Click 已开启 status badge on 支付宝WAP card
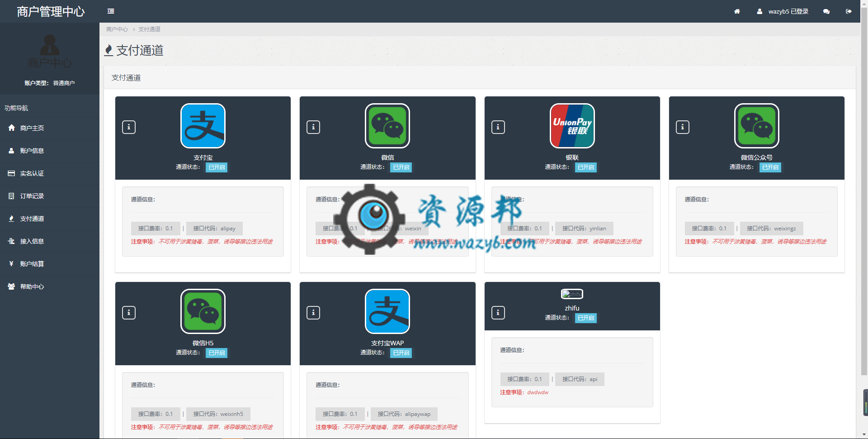The width and height of the screenshot is (868, 439). pyautogui.click(x=401, y=353)
